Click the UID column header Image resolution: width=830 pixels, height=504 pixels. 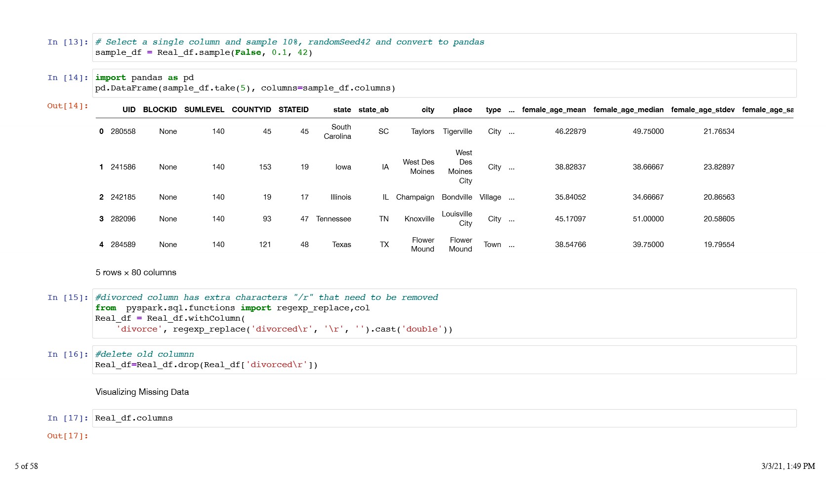pos(128,110)
